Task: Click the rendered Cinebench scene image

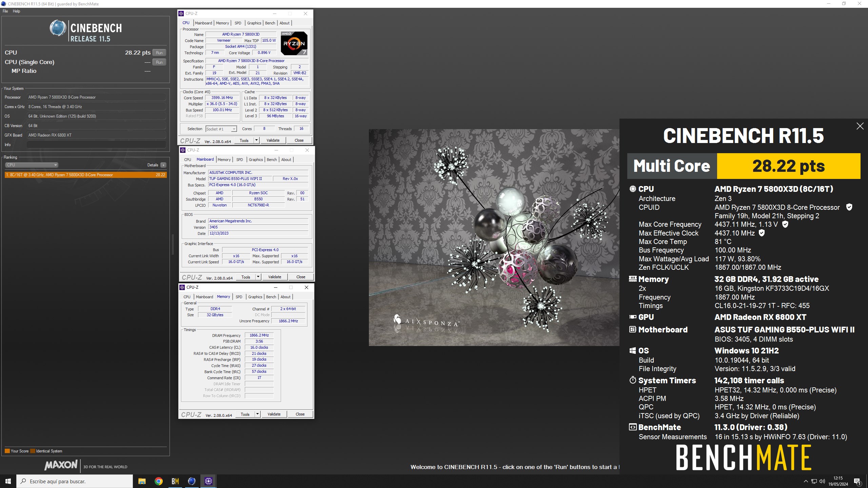Action: click(494, 237)
